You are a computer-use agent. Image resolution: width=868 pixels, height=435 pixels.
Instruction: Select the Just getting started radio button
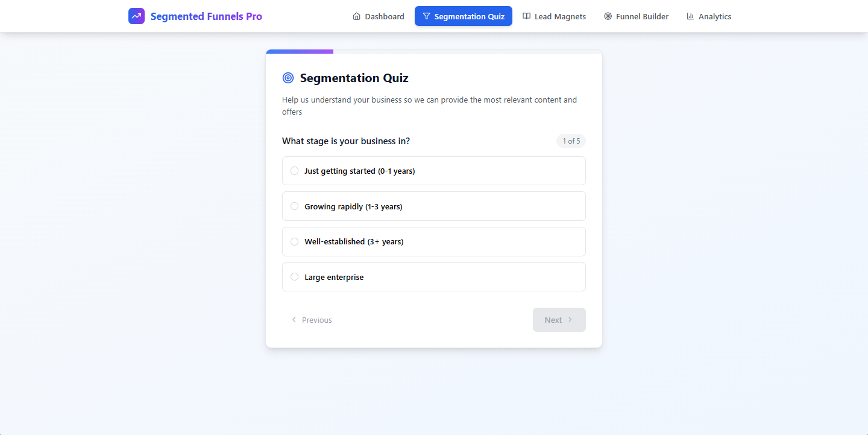coord(294,171)
